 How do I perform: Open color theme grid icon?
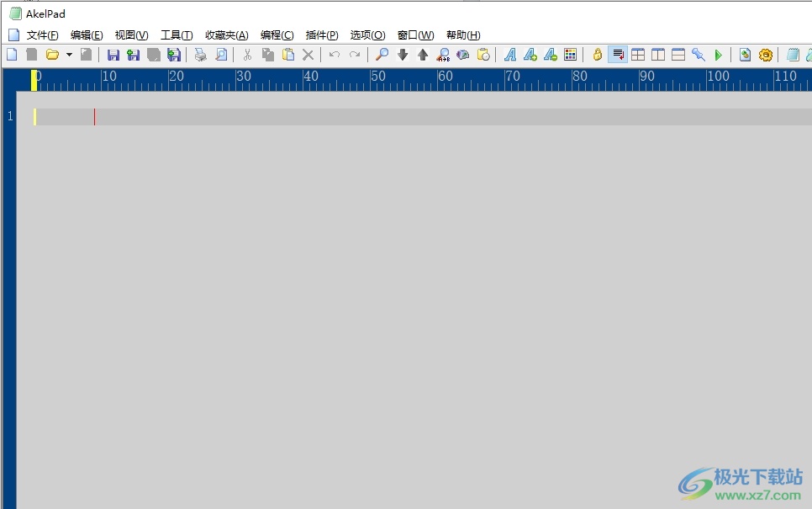[570, 55]
